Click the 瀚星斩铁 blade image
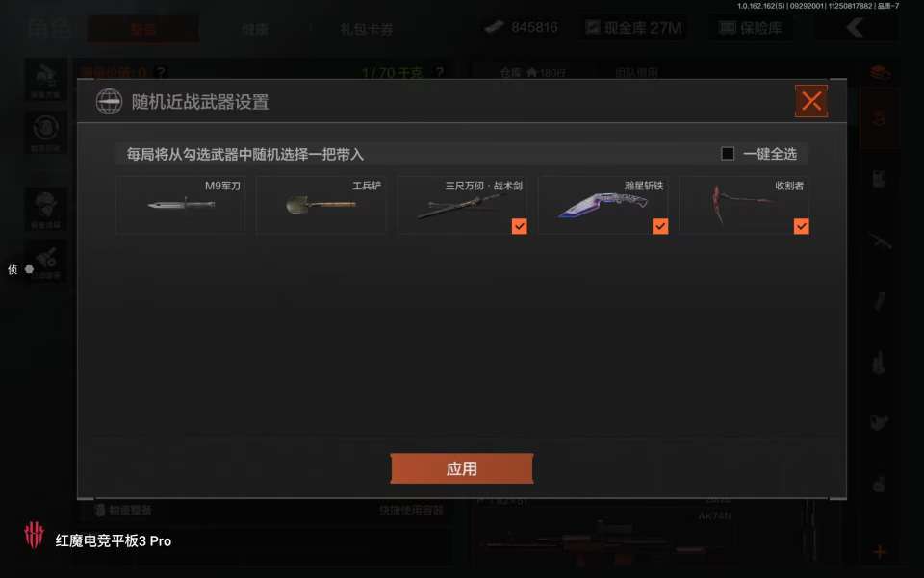The height and width of the screenshot is (578, 924). (x=603, y=204)
